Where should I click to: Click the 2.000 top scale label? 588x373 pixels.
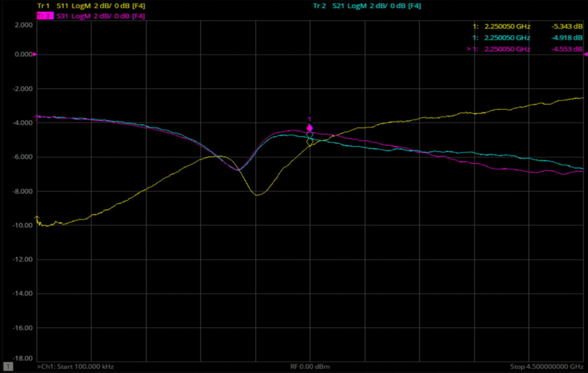pos(23,25)
